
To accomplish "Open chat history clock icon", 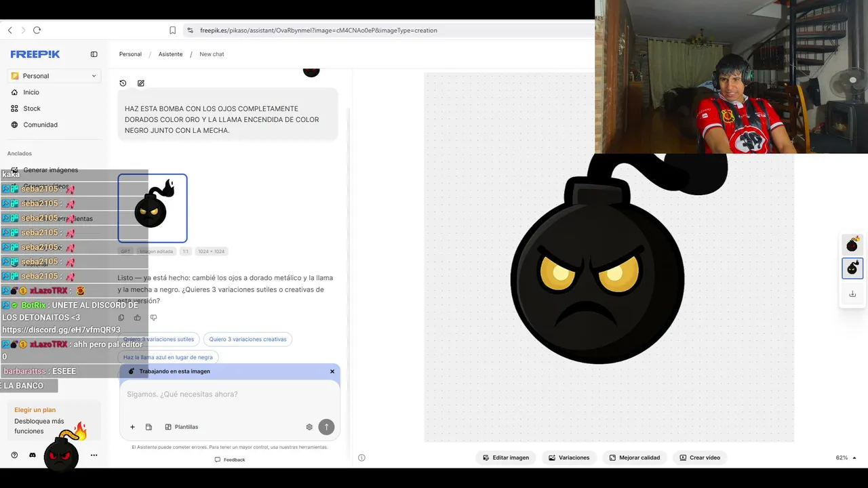I will (x=123, y=83).
